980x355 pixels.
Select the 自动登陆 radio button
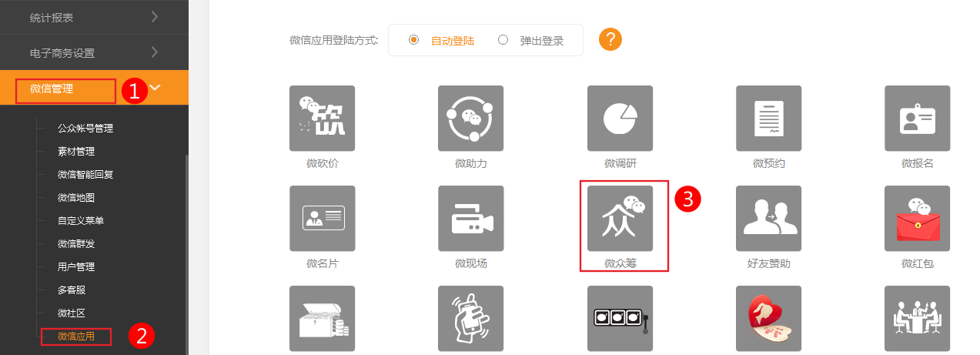413,40
